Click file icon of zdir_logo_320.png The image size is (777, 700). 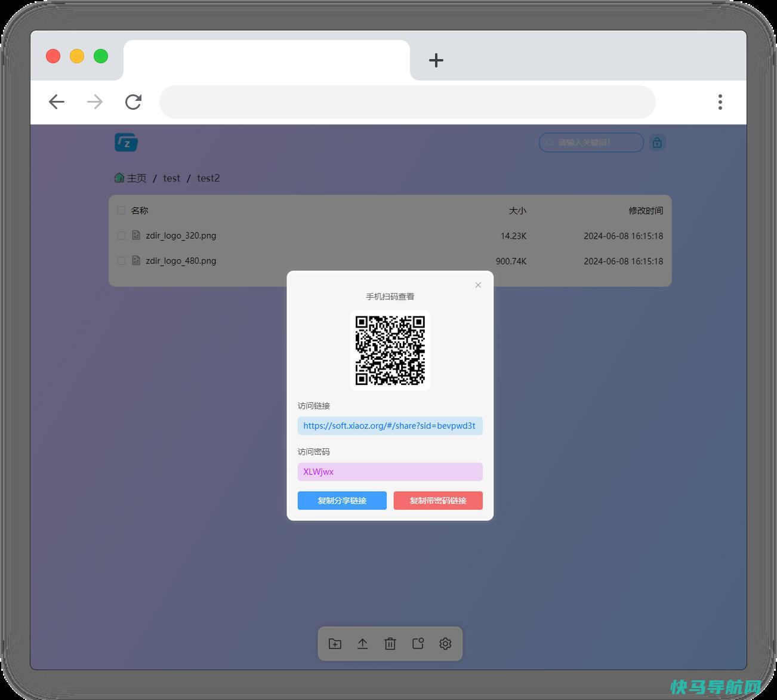136,235
